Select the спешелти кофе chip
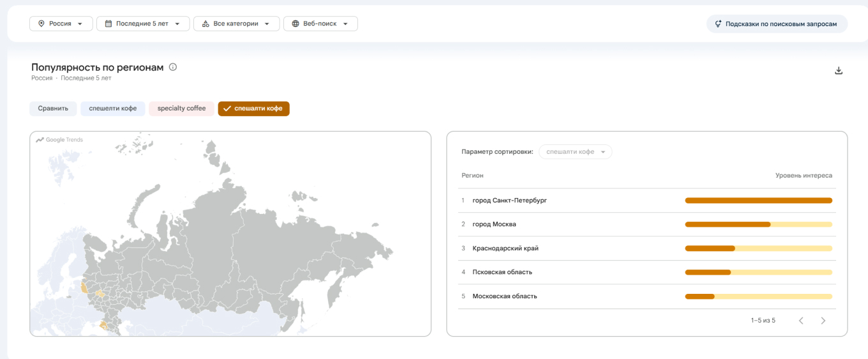This screenshot has width=868, height=359. 113,109
